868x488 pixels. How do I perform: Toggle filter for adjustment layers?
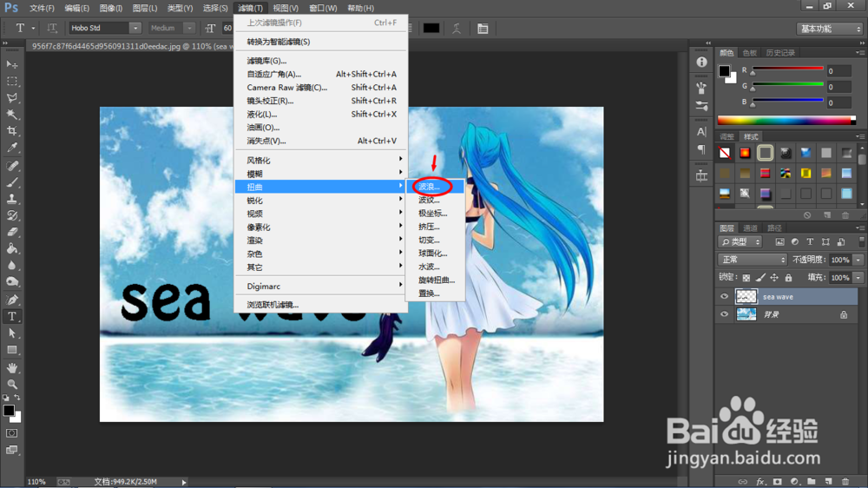[795, 242]
